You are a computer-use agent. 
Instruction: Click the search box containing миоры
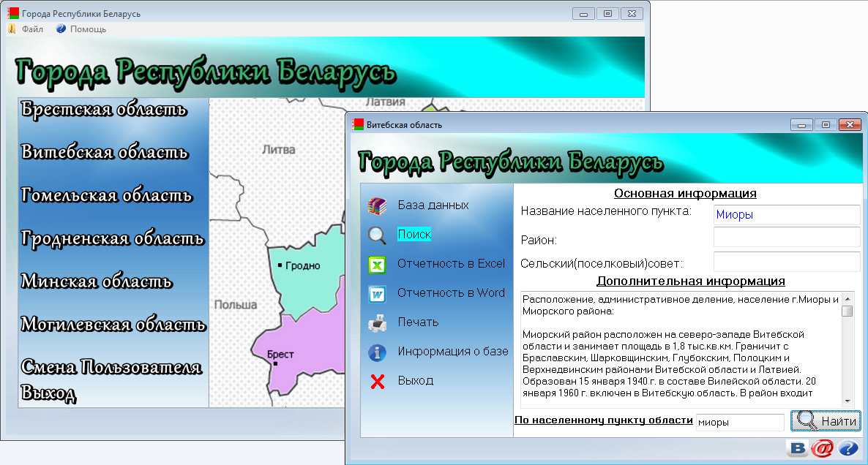pos(740,423)
